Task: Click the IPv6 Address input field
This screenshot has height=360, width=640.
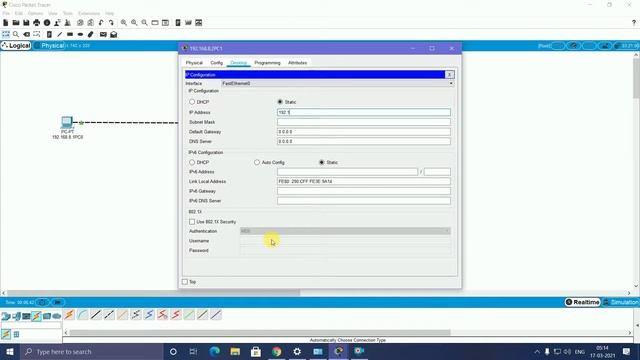Action: [347, 172]
